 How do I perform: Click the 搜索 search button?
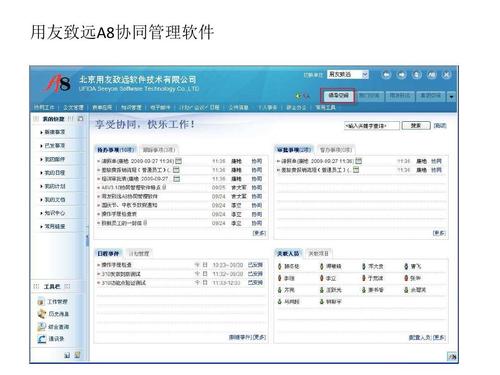click(416, 125)
